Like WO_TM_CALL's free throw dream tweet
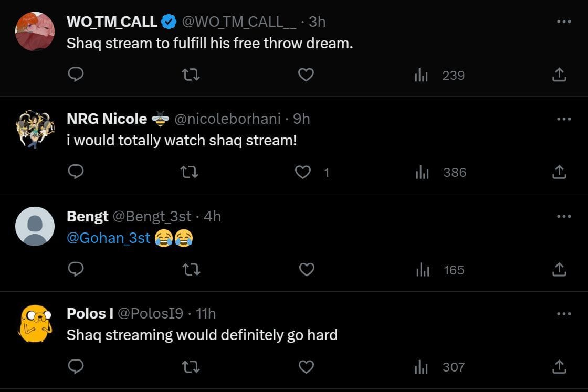Viewport: 588px width, 392px height. [x=306, y=75]
